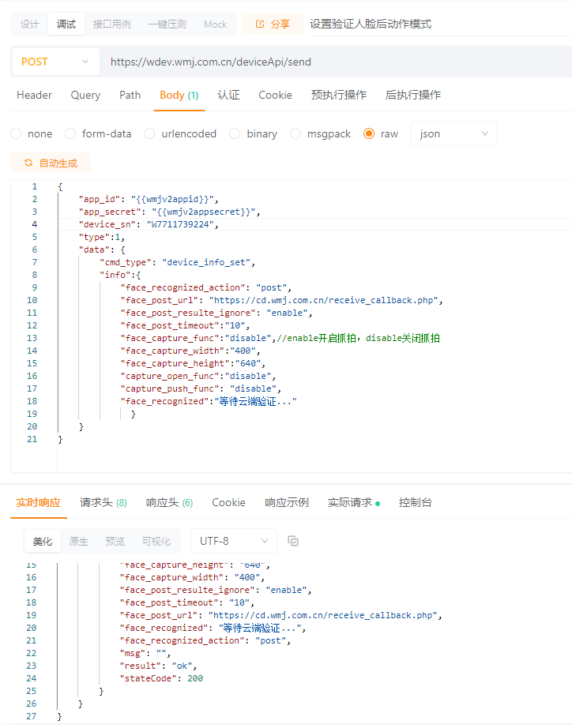Choose the form-data body option
Viewport: 572px width, 728px height.
point(70,133)
